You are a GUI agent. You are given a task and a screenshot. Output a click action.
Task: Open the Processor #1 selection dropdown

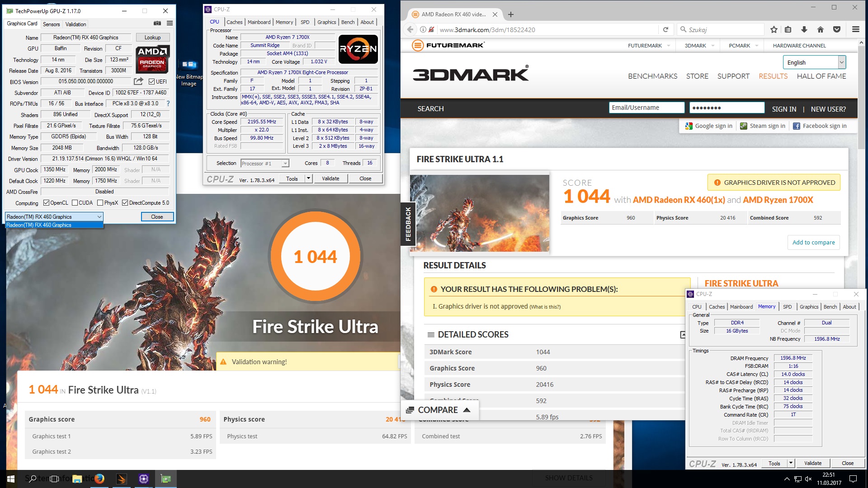pos(265,164)
